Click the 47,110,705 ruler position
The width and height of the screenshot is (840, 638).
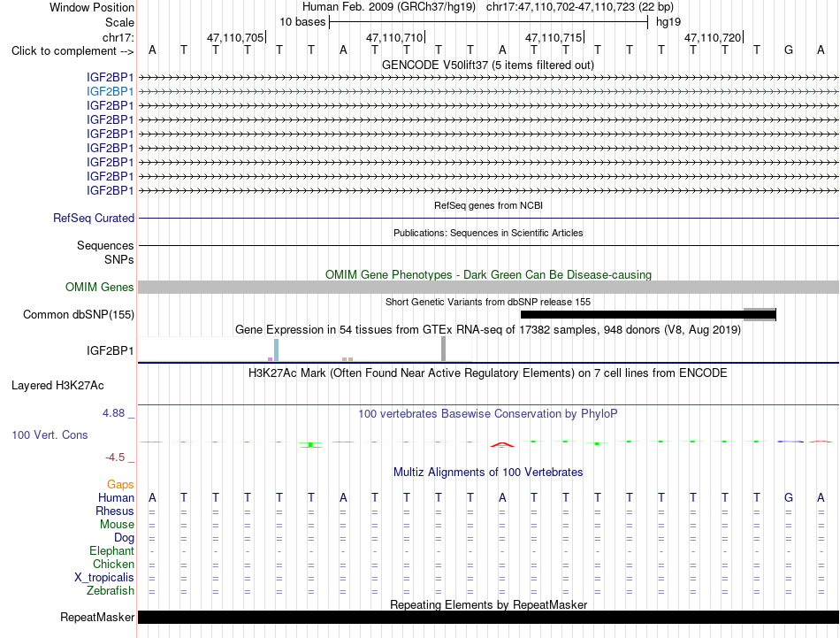(235, 37)
